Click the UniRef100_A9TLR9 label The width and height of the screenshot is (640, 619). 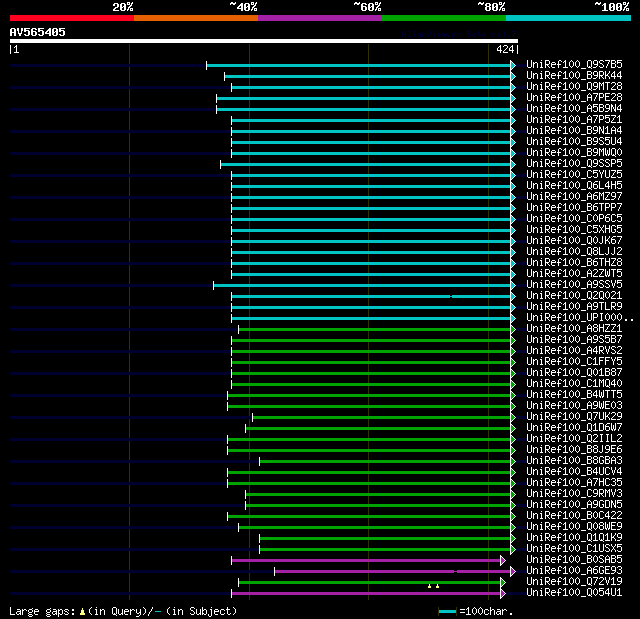[x=574, y=307]
